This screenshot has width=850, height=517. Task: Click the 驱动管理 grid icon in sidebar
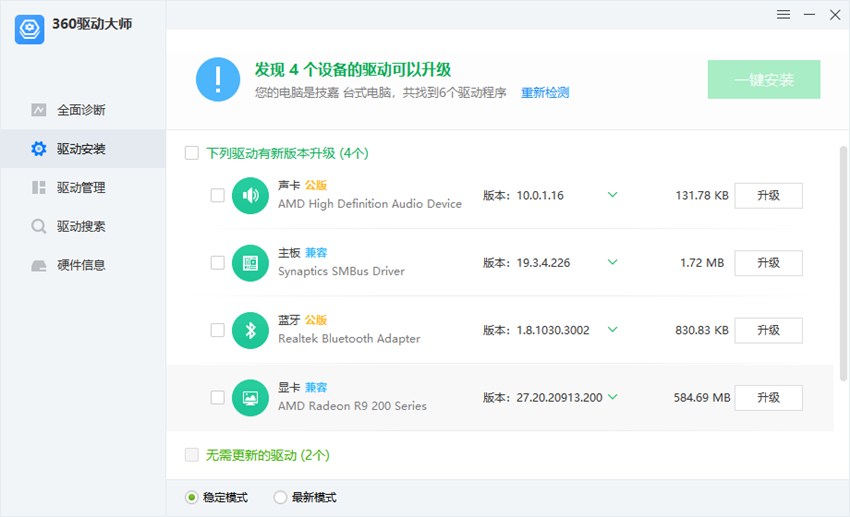[x=38, y=188]
